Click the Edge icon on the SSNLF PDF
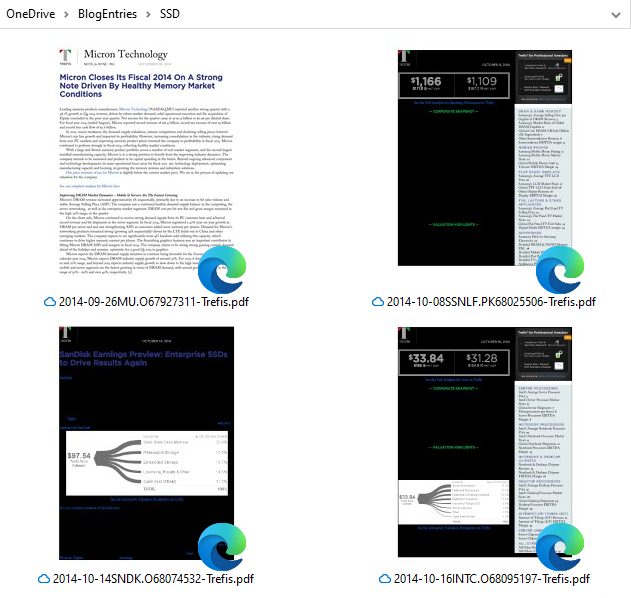 (560, 270)
